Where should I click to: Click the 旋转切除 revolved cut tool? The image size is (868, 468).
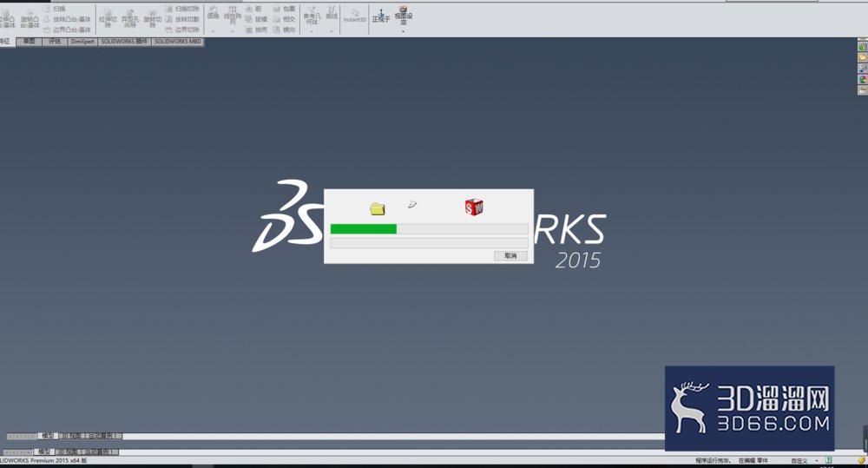coord(152,19)
